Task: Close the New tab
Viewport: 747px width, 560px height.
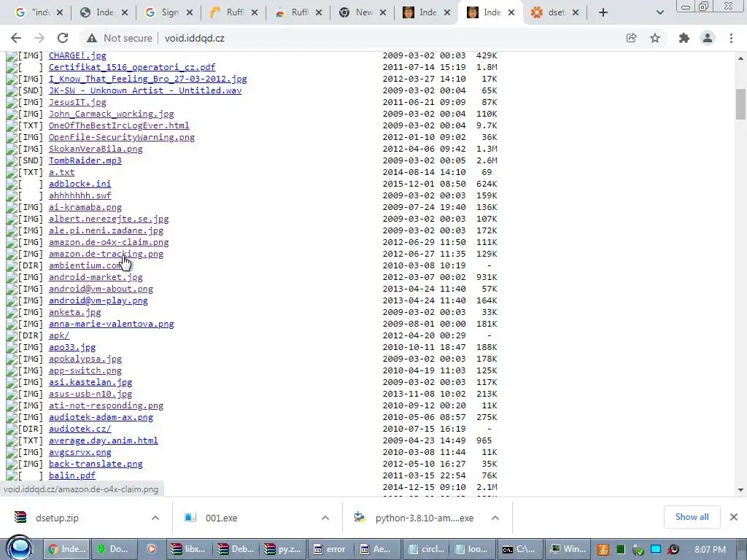Action: click(383, 13)
